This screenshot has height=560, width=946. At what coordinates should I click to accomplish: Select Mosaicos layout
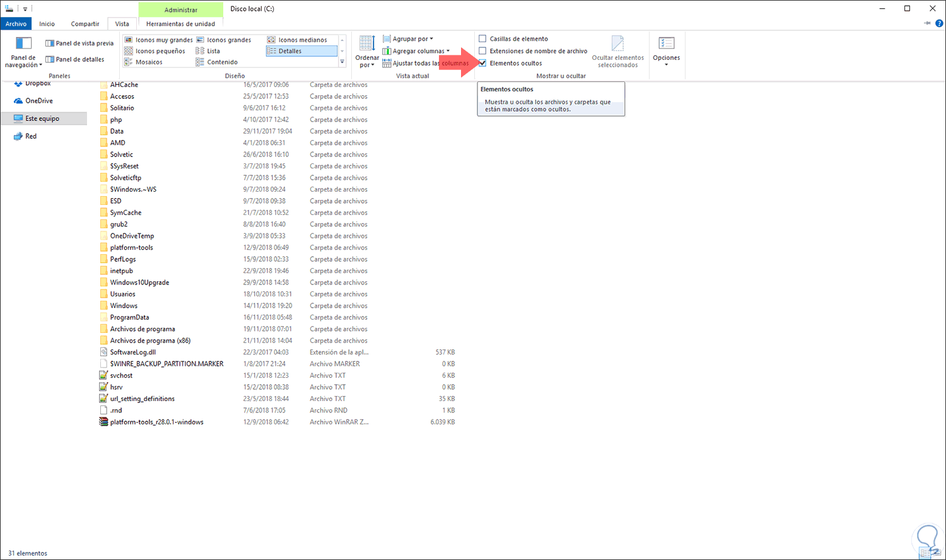(143, 62)
